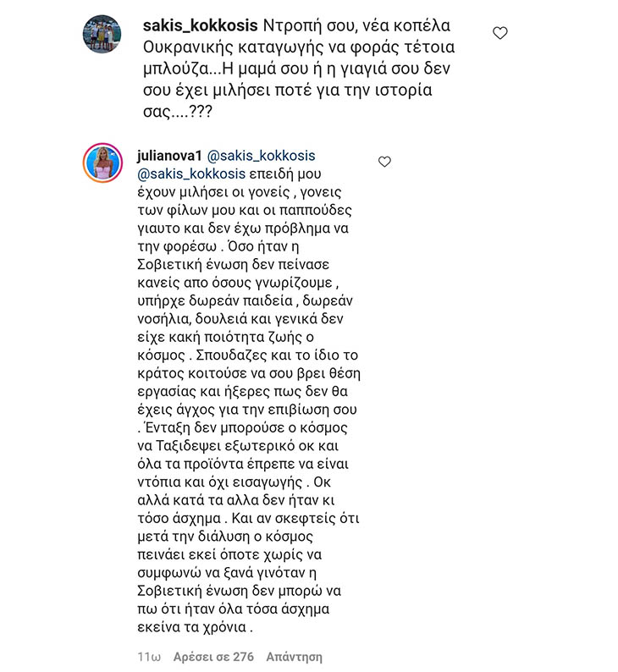Image resolution: width=618 pixels, height=672 pixels.
Task: View likes via 'Αρέσει σε 276'
Action: point(213,657)
